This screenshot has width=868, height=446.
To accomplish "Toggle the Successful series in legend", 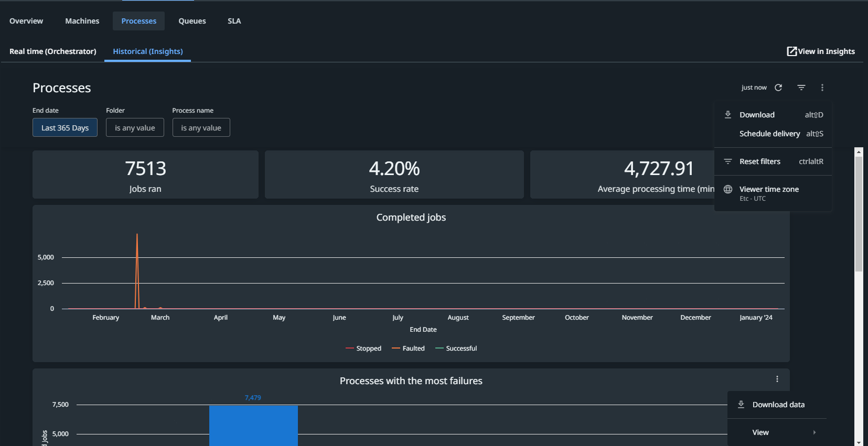I will (x=456, y=349).
